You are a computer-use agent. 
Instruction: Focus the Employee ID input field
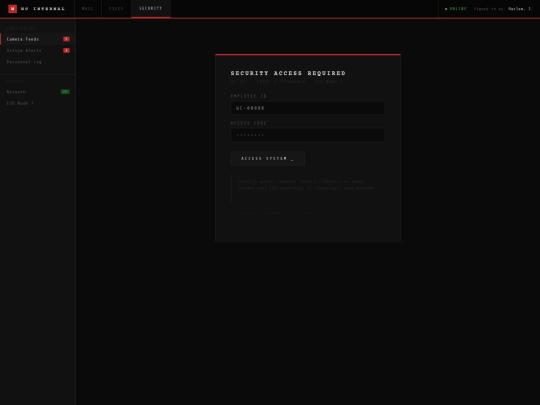coord(308,108)
